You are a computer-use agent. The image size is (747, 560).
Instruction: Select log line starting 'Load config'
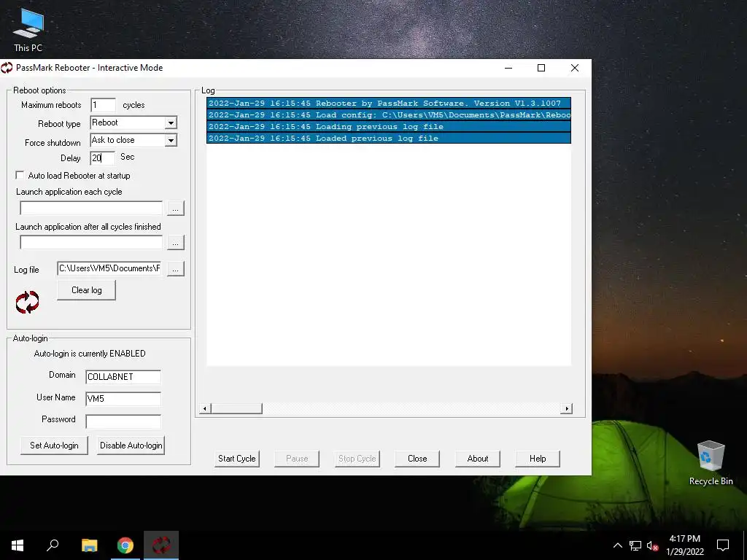pos(389,114)
